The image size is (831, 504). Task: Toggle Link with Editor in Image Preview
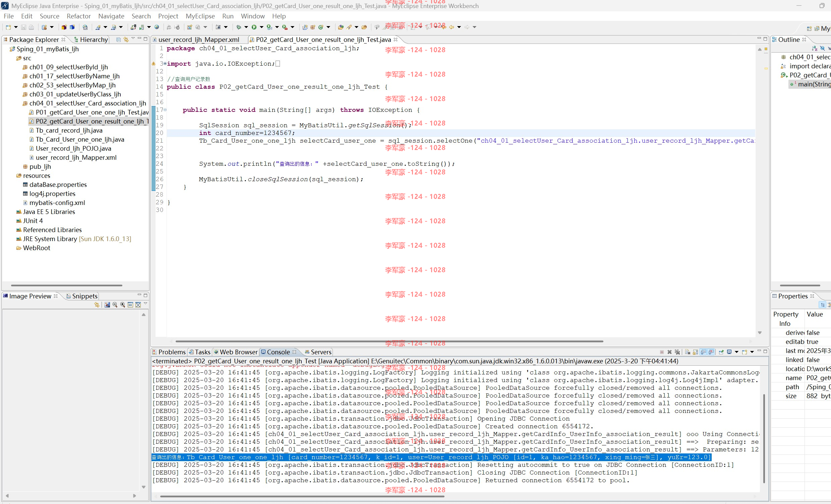[97, 304]
